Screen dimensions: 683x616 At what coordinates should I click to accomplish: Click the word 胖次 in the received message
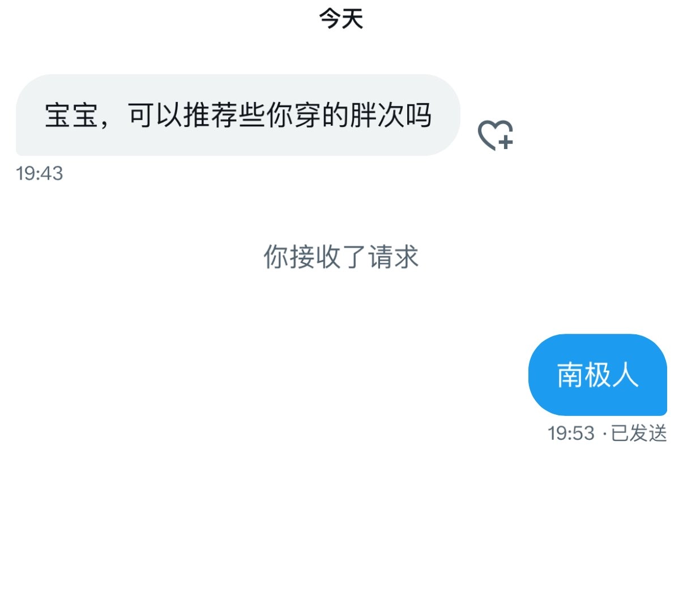point(377,116)
